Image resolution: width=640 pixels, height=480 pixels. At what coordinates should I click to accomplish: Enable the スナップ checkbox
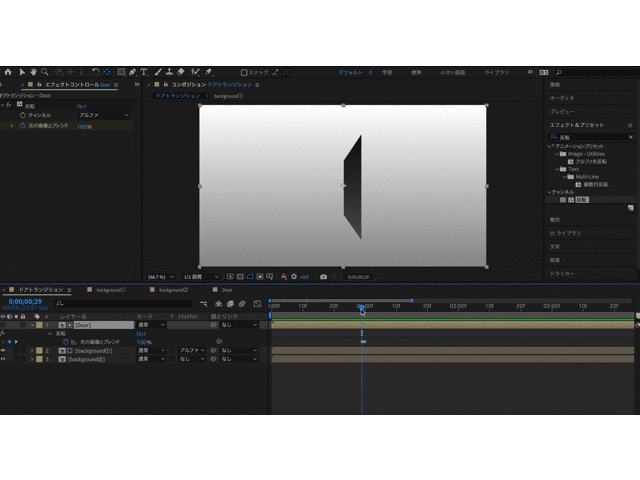point(243,72)
